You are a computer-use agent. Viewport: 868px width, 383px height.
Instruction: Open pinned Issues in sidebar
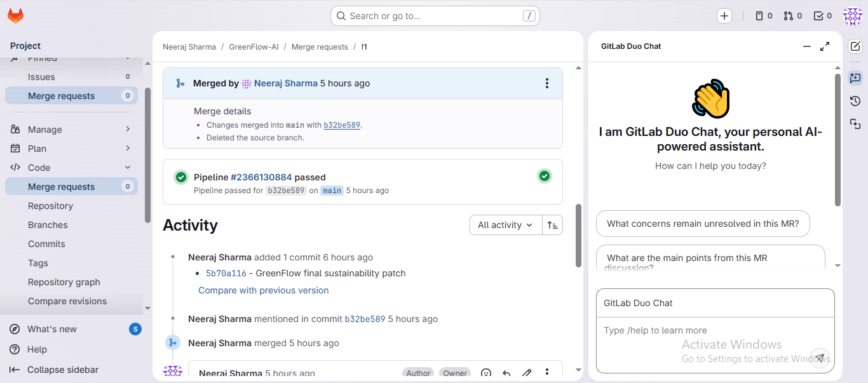tap(71, 77)
